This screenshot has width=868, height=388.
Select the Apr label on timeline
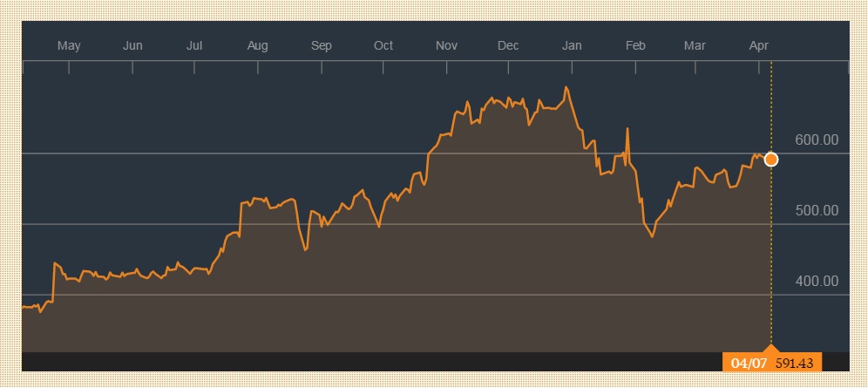(759, 45)
